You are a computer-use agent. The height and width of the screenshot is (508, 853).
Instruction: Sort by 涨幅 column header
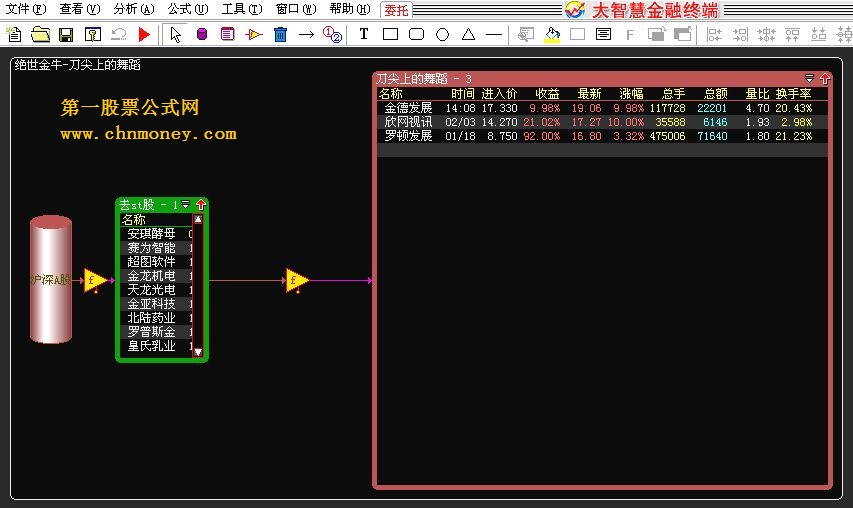point(631,94)
